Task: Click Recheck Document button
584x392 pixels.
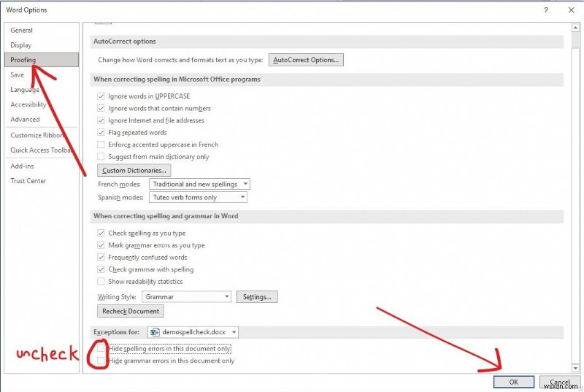Action: (x=131, y=311)
